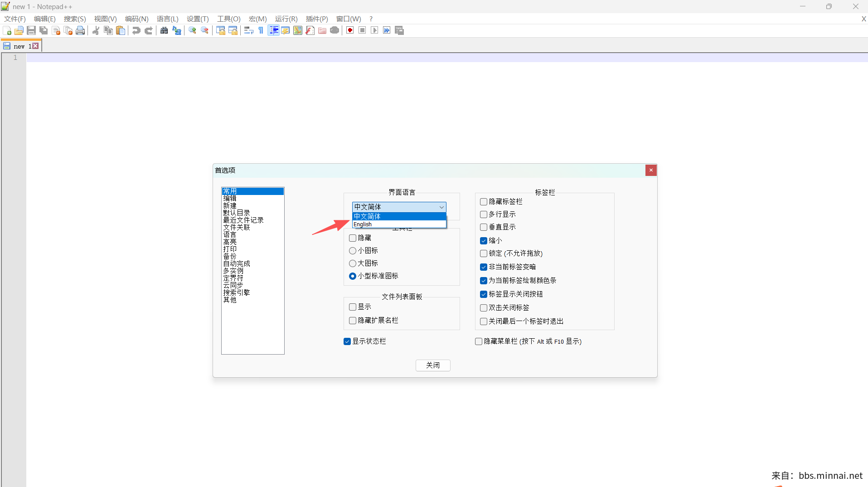Open the 设置(T) menu
Screen dimensions: 868x487
pyautogui.click(x=198, y=19)
